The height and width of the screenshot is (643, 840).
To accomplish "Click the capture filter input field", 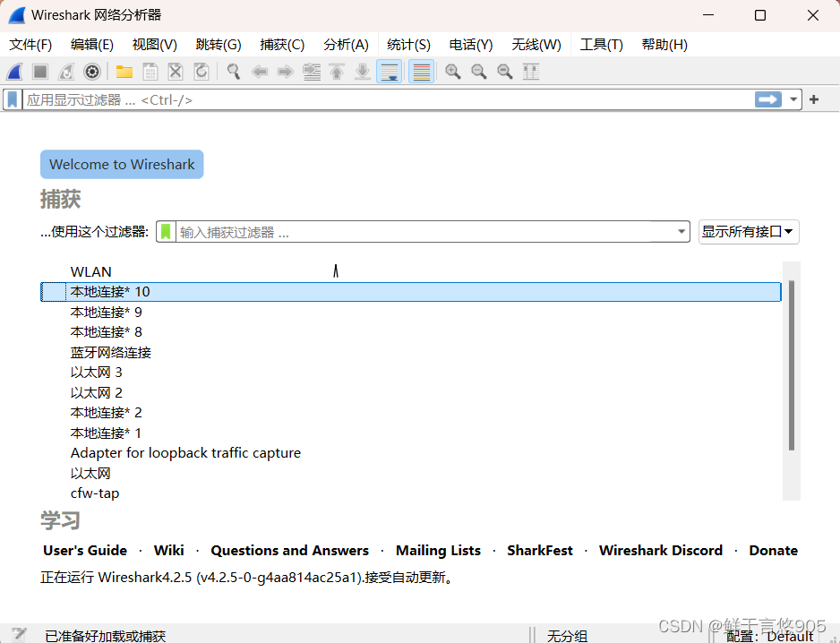I will 424,232.
